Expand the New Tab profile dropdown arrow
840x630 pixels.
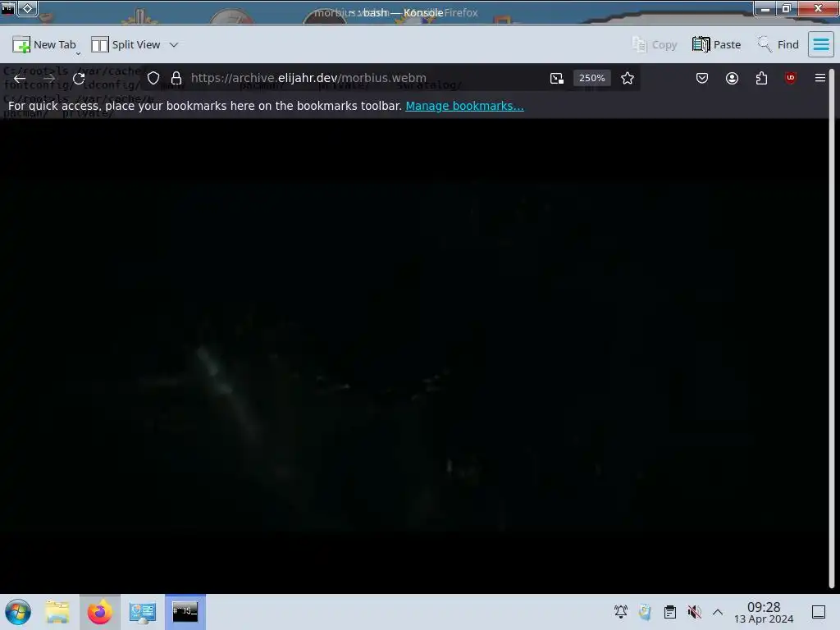(x=79, y=53)
